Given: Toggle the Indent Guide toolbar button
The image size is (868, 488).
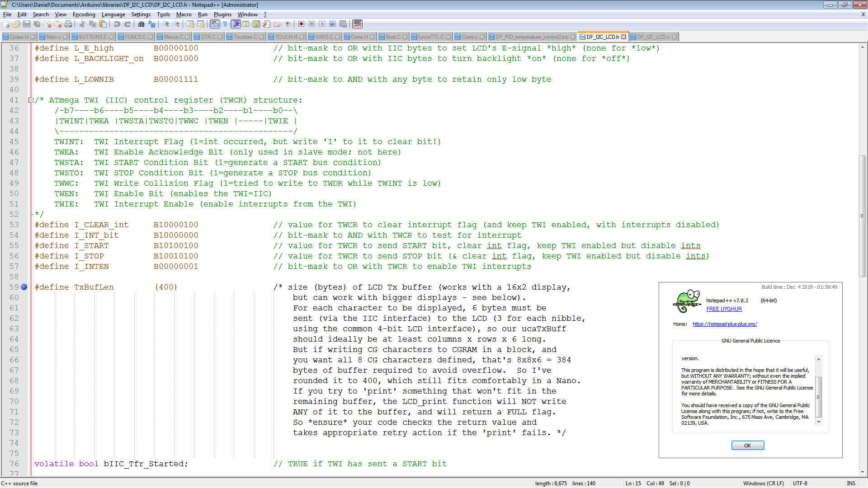Looking at the screenshot, I should [236, 24].
